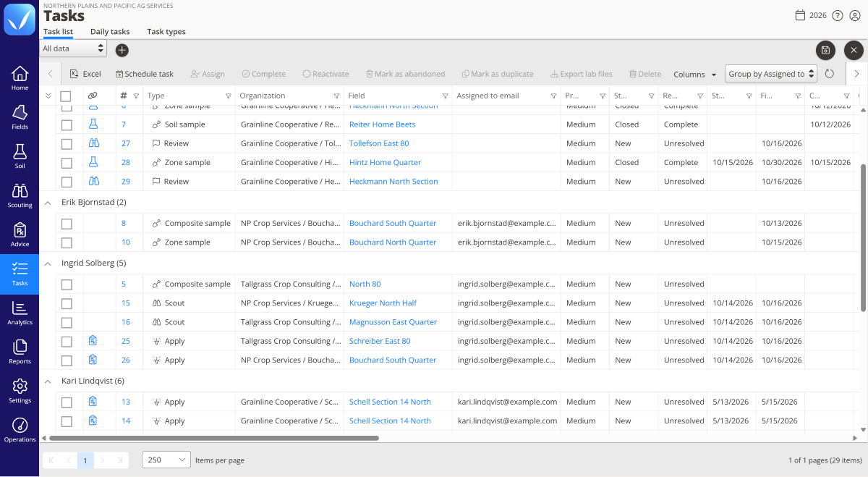This screenshot has width=868, height=477.
Task: Check the box for task 10
Action: click(67, 242)
